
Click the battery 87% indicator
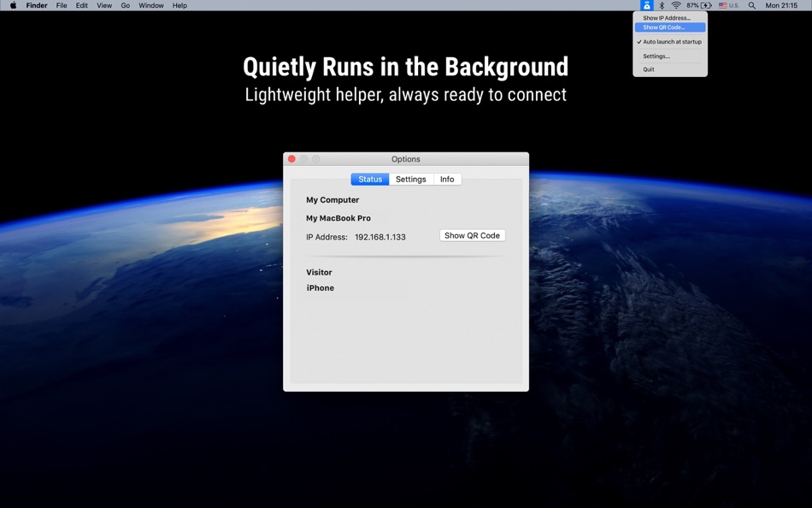point(699,5)
